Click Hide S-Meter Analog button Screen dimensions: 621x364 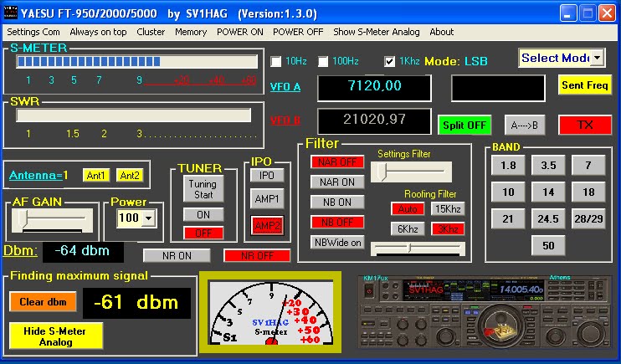click(55, 336)
